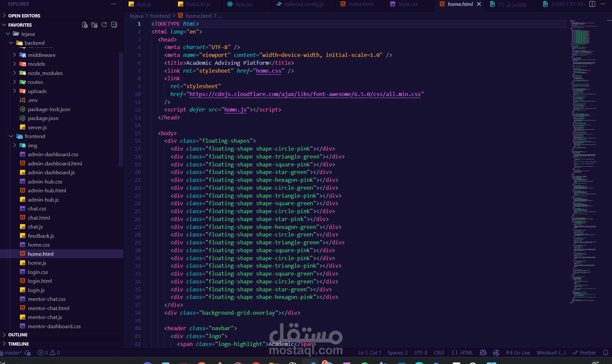Select the frontend breadcrumb
Viewport: 612px width, 364px height.
click(160, 16)
